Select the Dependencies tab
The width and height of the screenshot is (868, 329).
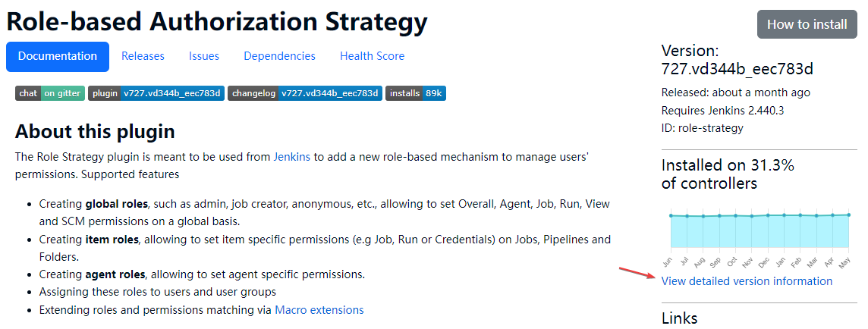(279, 56)
